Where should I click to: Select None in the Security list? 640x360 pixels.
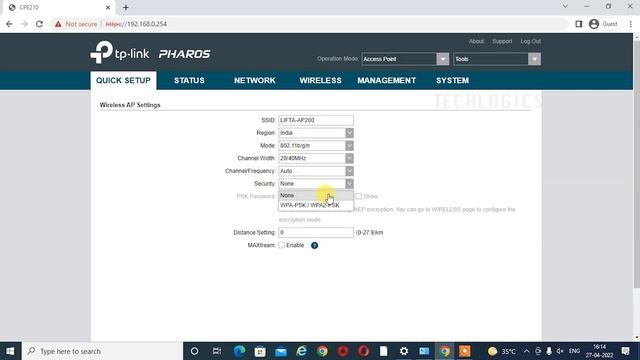point(316,196)
